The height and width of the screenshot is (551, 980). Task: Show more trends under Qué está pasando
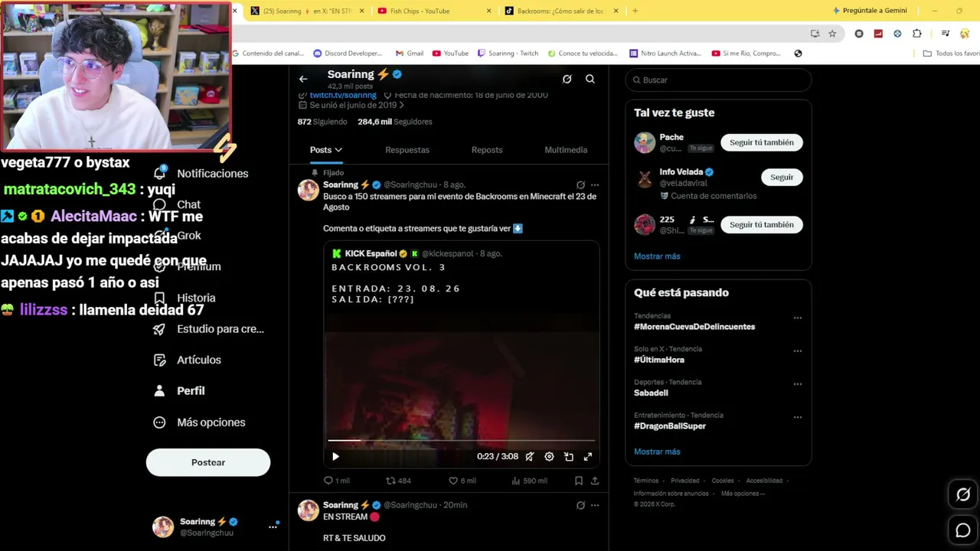(x=657, y=452)
